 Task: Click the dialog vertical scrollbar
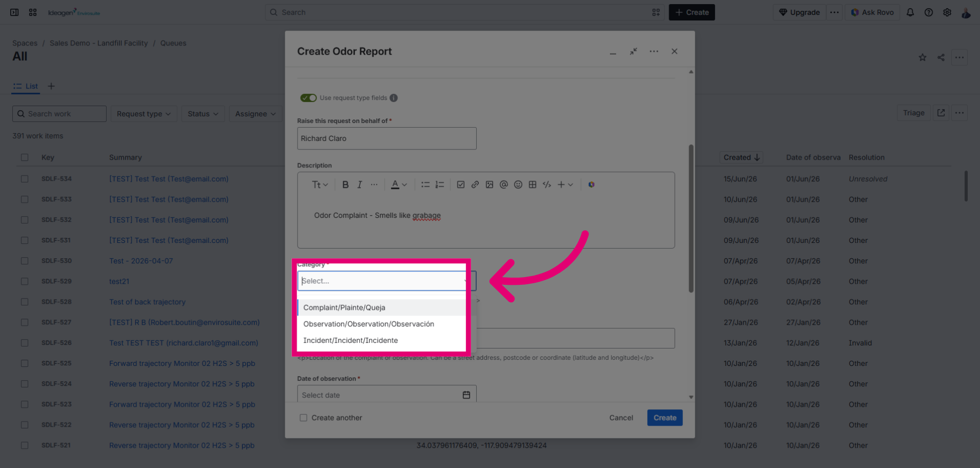(x=691, y=218)
